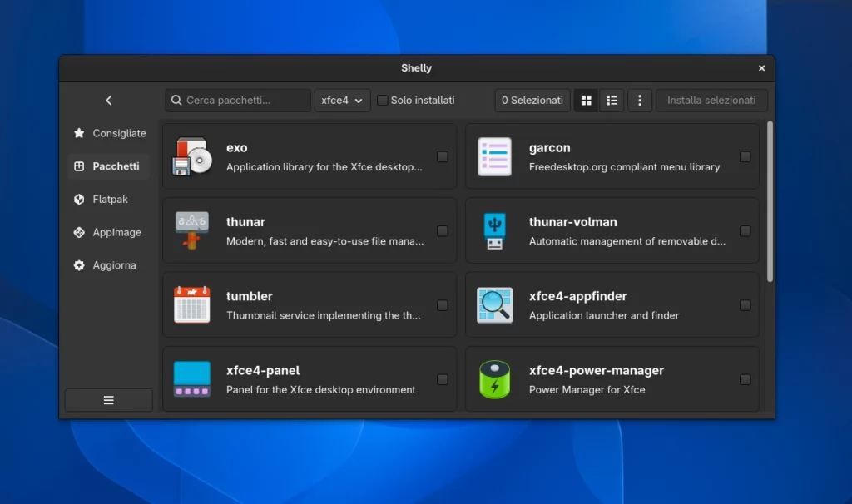
Task: Close the Shelly window
Action: (x=761, y=68)
